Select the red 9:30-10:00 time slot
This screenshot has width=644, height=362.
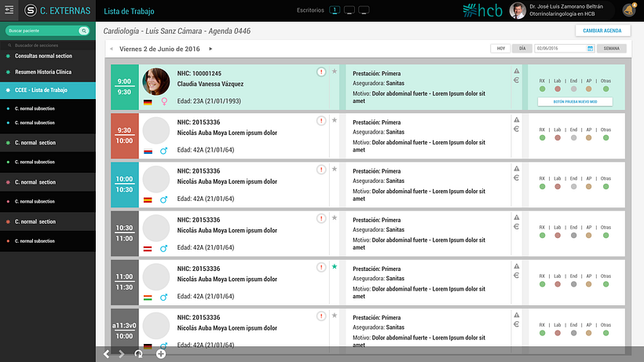click(x=124, y=136)
